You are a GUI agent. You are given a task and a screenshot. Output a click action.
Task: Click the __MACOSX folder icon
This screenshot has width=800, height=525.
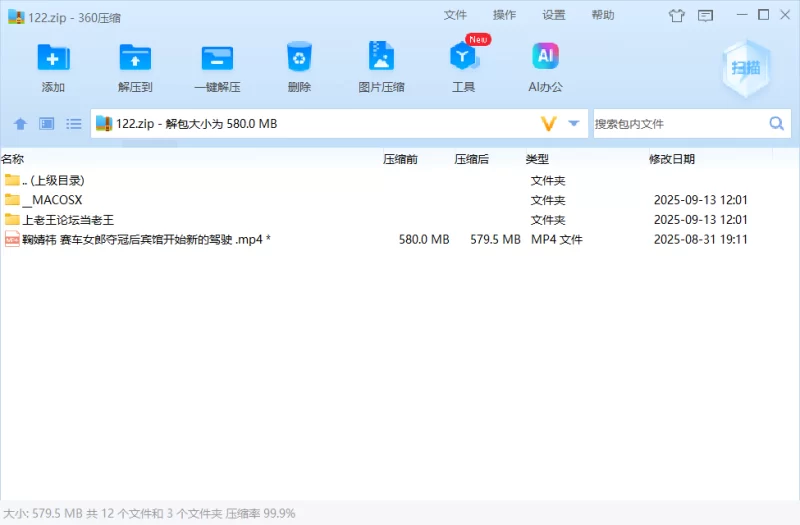(12, 199)
